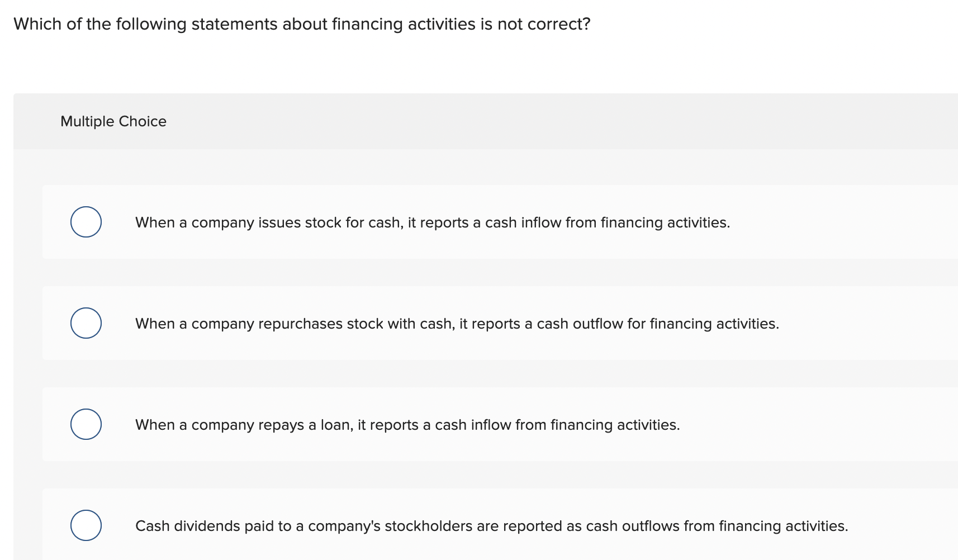Choose the answer about repurchasing stock with cash
The width and height of the screenshot is (958, 560).
pos(456,323)
